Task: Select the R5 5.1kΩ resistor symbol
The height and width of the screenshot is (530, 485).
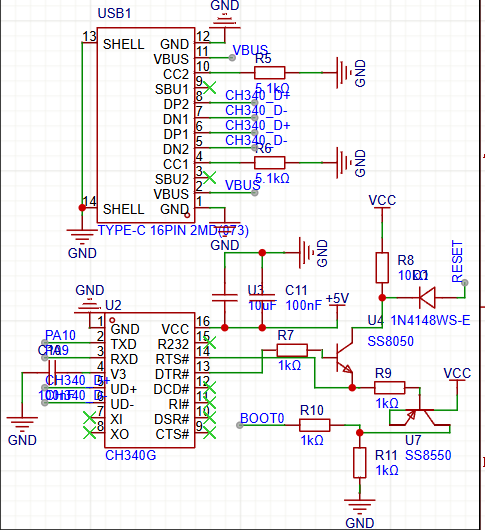Action: 269,73
